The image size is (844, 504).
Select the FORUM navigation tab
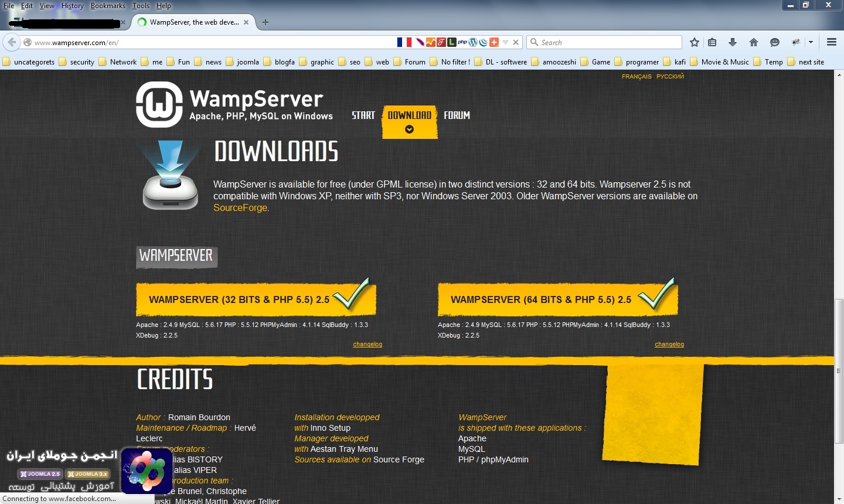pyautogui.click(x=457, y=115)
